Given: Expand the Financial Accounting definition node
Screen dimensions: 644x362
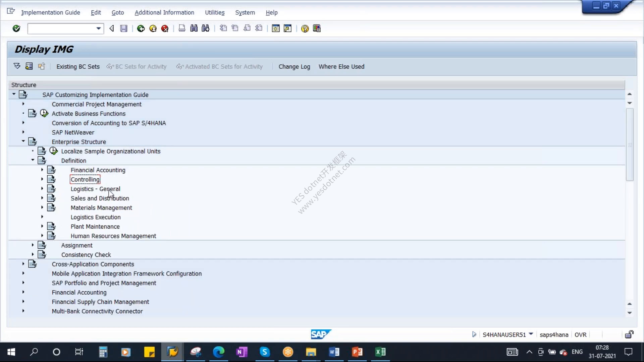Looking at the screenshot, I should tap(42, 170).
